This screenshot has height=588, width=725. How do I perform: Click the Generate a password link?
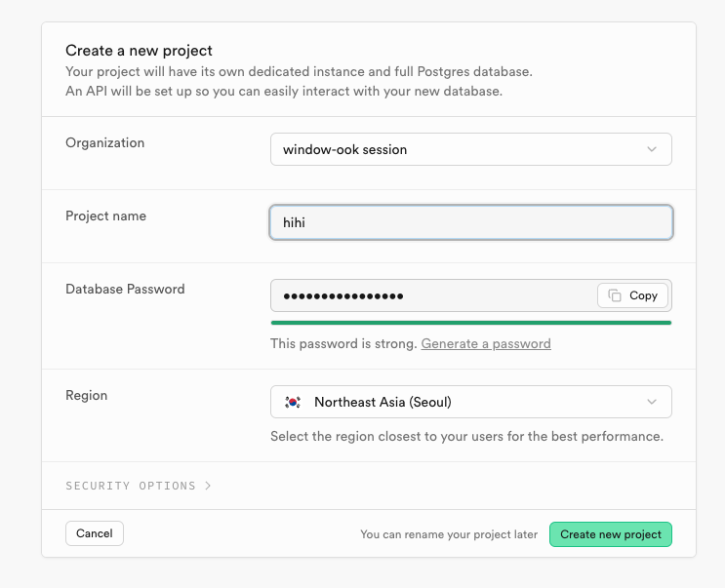pyautogui.click(x=486, y=343)
